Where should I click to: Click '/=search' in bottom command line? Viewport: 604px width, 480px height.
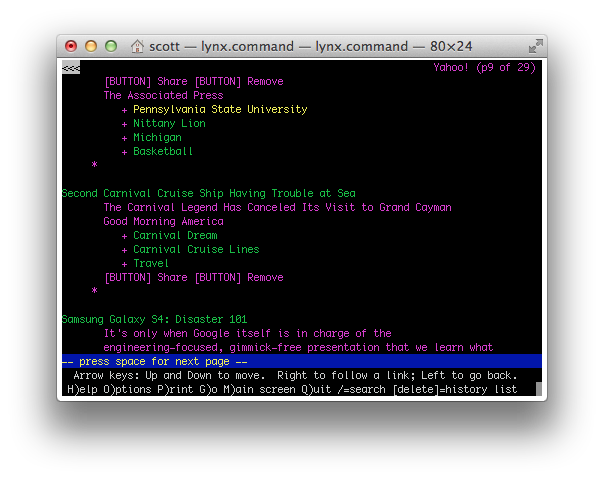(x=361, y=389)
